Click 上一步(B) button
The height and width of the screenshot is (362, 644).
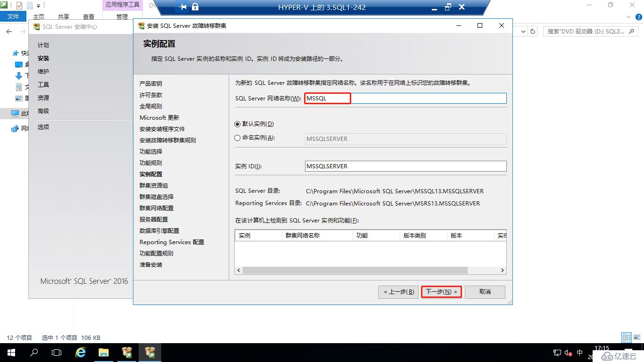click(x=398, y=292)
